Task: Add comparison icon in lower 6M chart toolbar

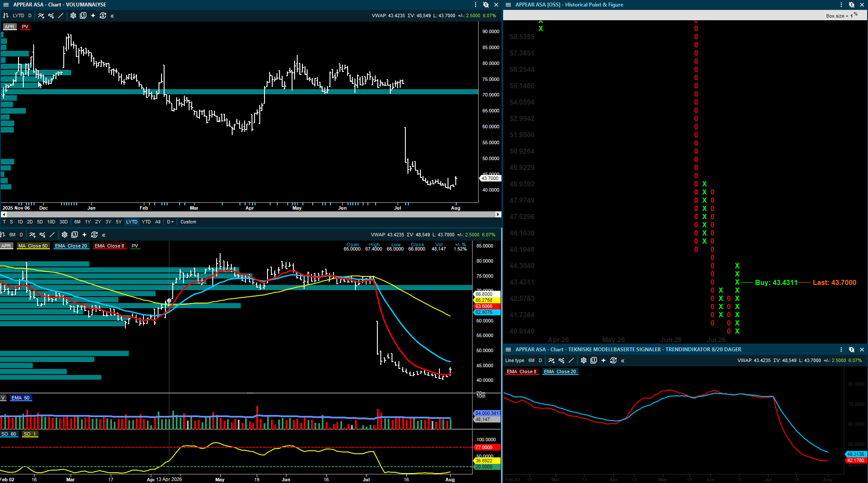Action: 42,235
